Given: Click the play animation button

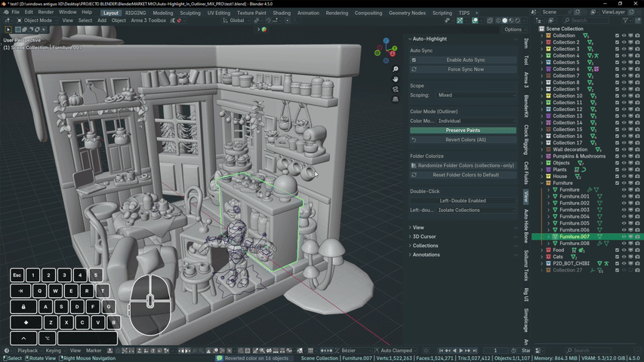Looking at the screenshot, I should (461, 351).
